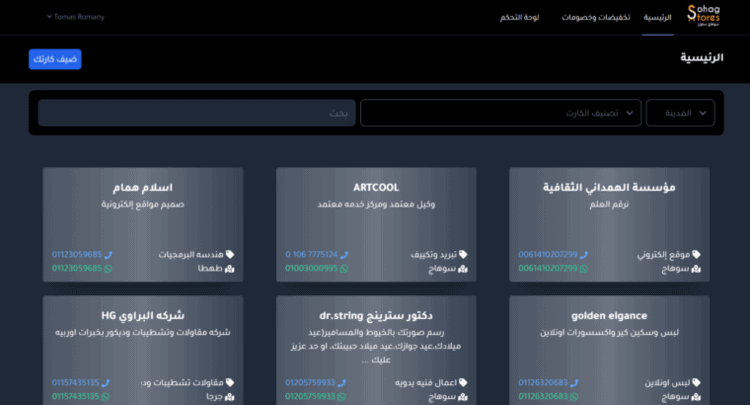Click description لبس وسكين كير واكسسورات اونلاين
The width and height of the screenshot is (750, 405).
[609, 333]
